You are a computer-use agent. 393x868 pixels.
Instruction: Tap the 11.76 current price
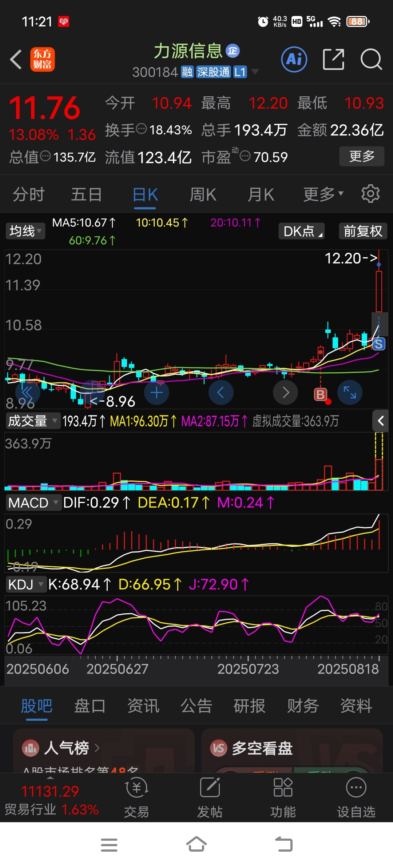pyautogui.click(x=44, y=108)
